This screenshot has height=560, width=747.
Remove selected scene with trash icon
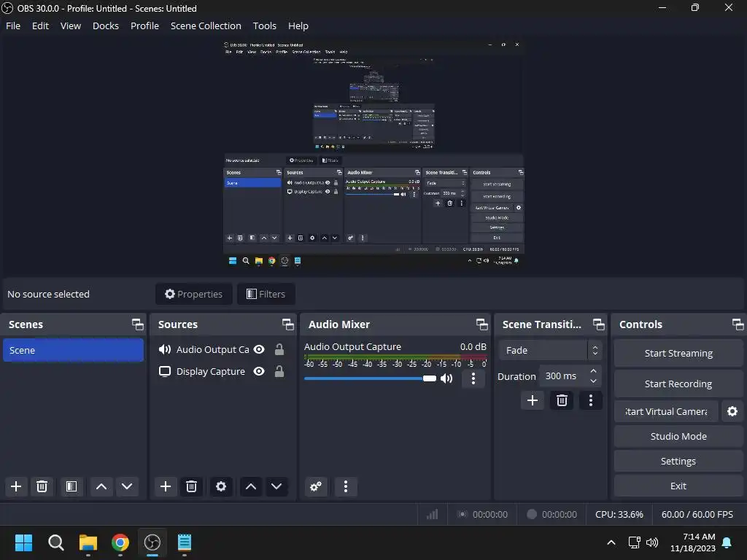coord(42,486)
